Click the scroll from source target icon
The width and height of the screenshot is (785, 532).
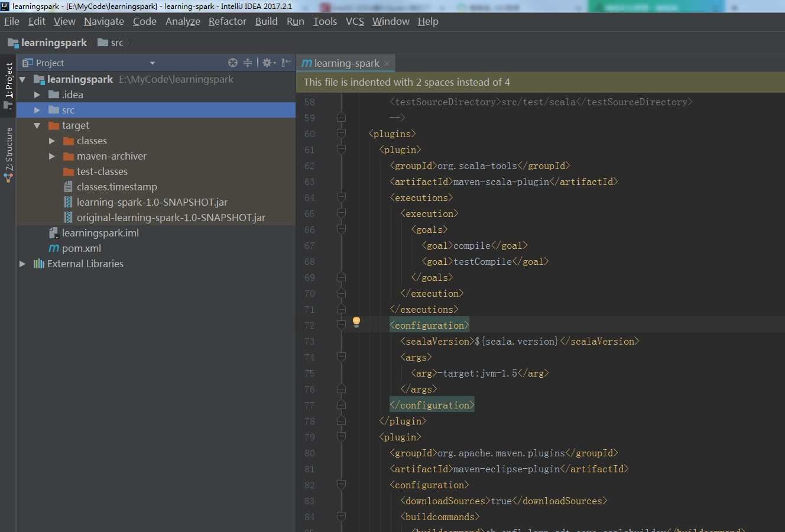coord(233,63)
